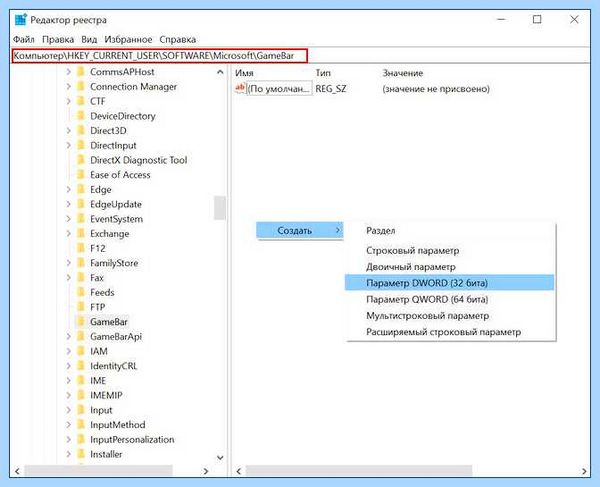Expand the Installer tree node
The image size is (600, 487).
68,454
